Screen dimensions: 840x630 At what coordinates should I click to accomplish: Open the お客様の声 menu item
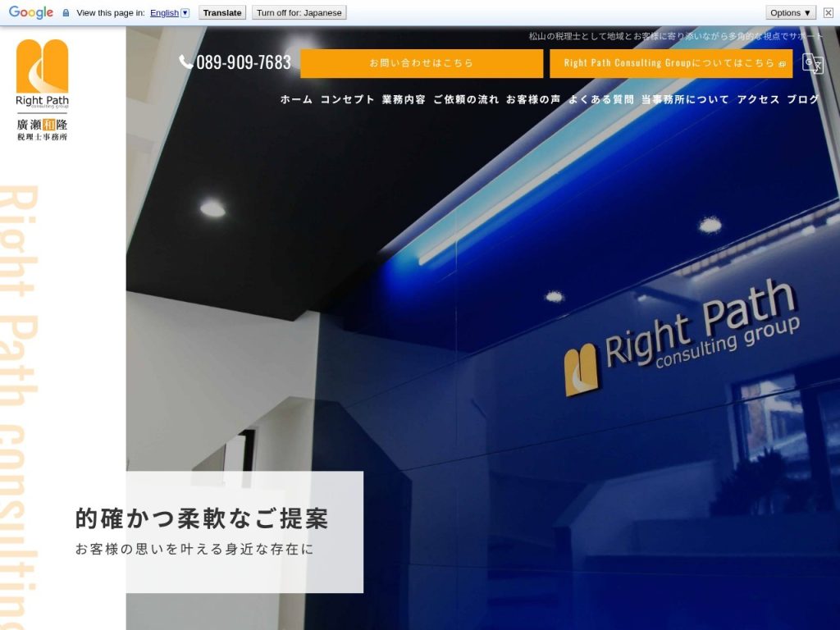pos(533,99)
